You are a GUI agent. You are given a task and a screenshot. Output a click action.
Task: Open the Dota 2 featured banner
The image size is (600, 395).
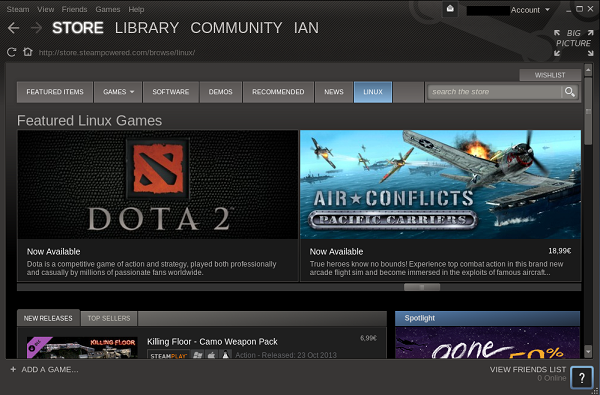(x=158, y=184)
